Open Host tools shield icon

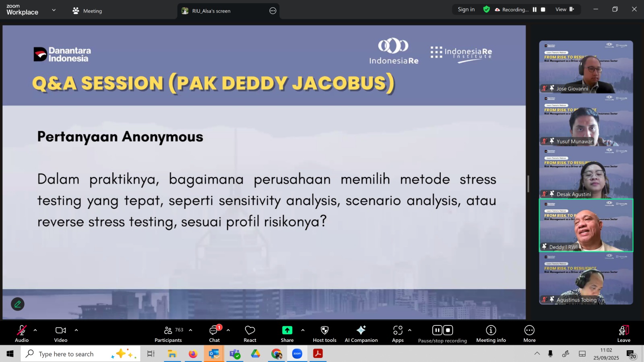coord(324,334)
